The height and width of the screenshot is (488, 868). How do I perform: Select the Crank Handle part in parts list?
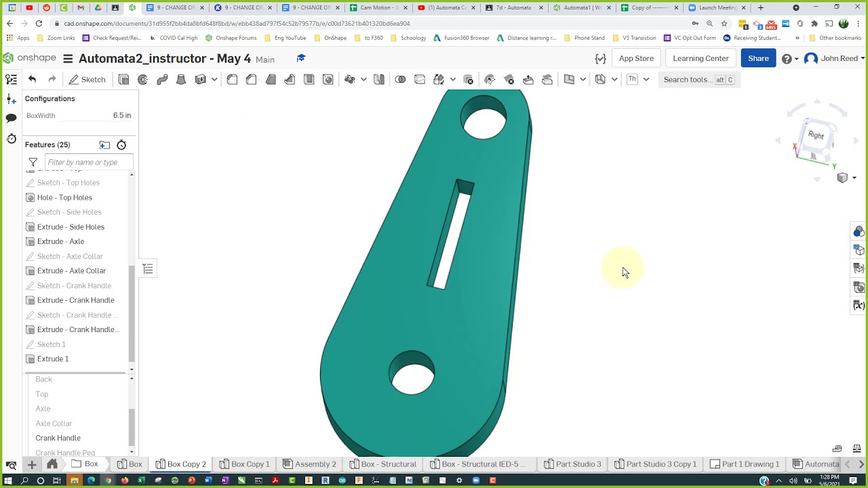tap(58, 438)
